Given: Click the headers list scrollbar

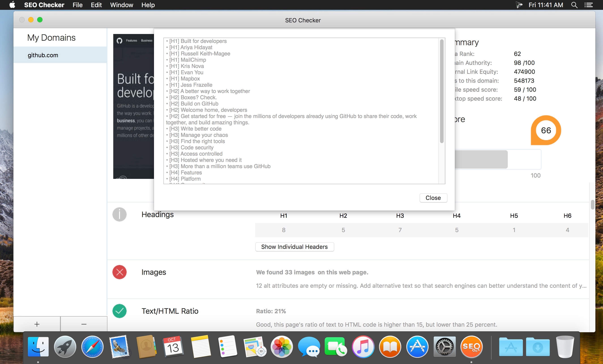Looking at the screenshot, I should coord(442,91).
